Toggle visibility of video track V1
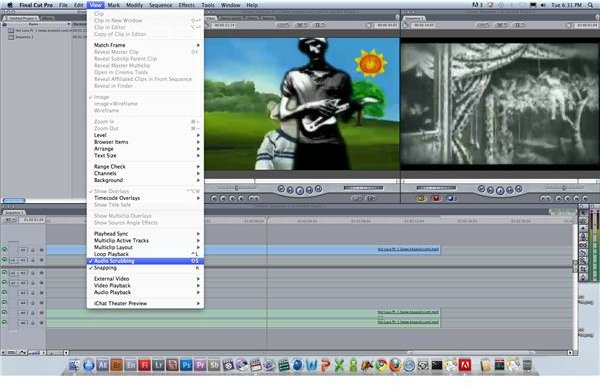This screenshot has width=600, height=386. pyautogui.click(x=5, y=260)
